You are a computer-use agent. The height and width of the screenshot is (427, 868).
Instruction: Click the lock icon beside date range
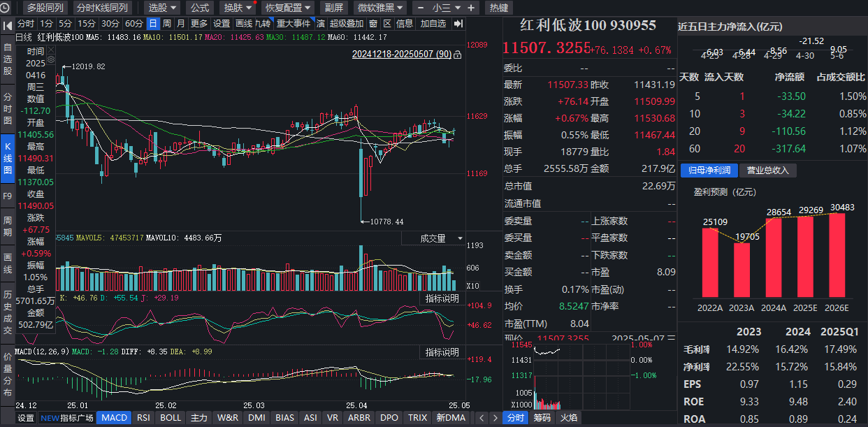[x=458, y=54]
